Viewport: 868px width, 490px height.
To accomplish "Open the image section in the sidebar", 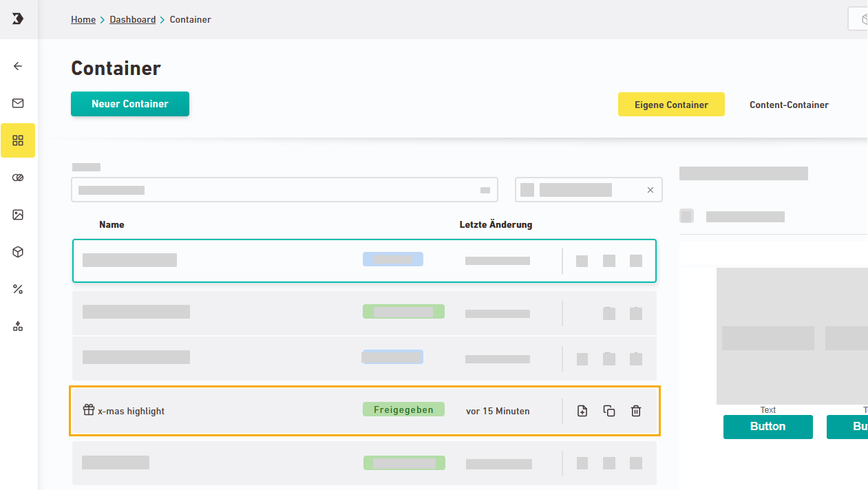I will click(18, 215).
